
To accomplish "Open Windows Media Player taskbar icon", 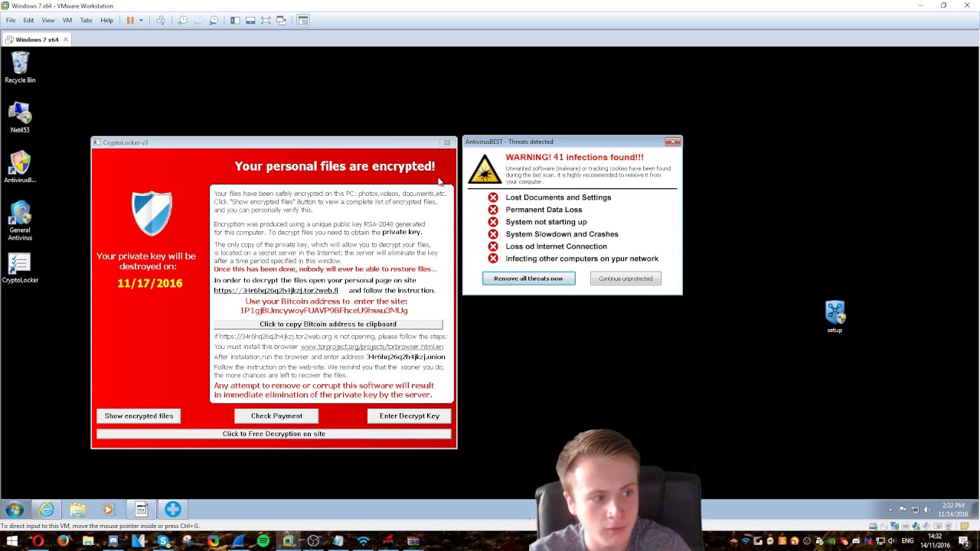I will (108, 510).
